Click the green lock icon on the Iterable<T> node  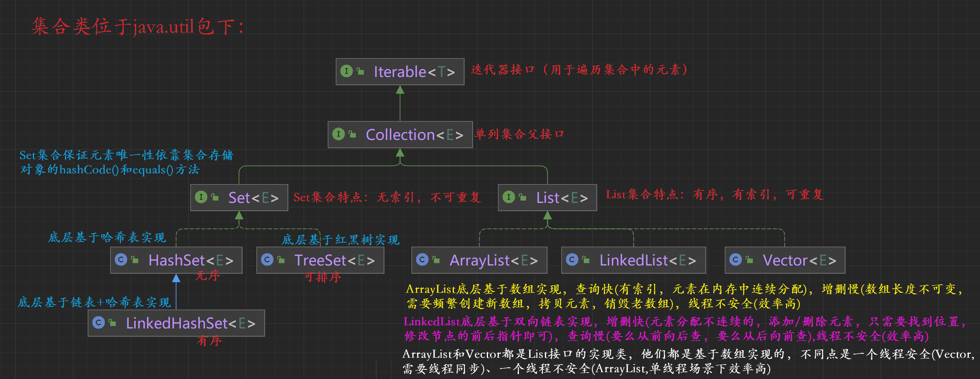click(x=360, y=71)
